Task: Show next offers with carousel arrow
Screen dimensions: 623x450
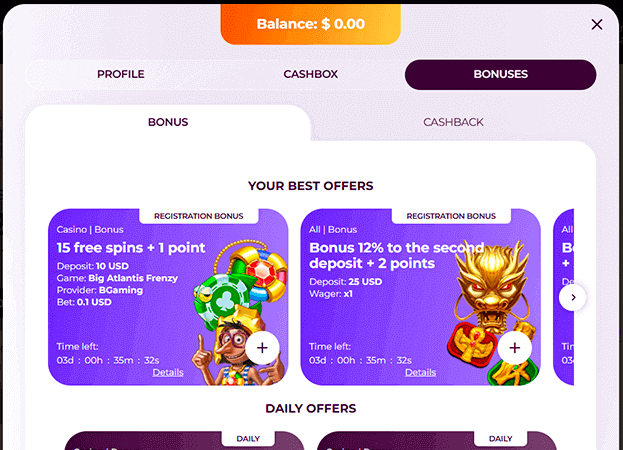Action: click(573, 297)
